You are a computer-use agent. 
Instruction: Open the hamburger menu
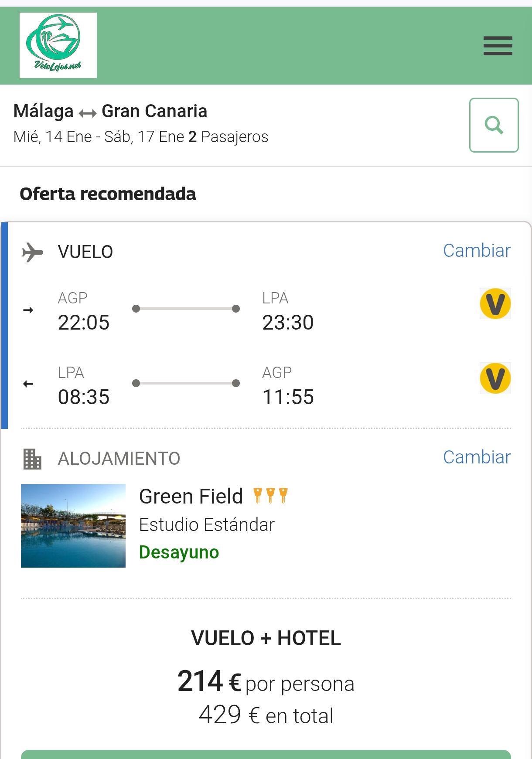[498, 46]
